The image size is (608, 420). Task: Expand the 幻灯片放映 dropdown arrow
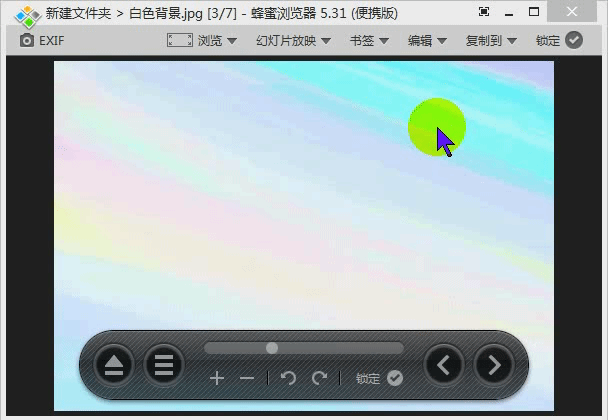point(326,41)
